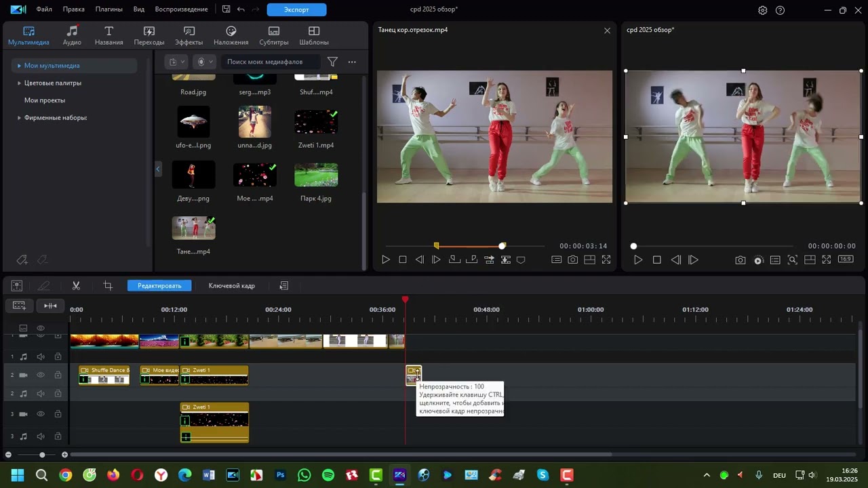The image size is (868, 488).
Task: Open the Transitions (Переходы) room
Action: tap(149, 36)
